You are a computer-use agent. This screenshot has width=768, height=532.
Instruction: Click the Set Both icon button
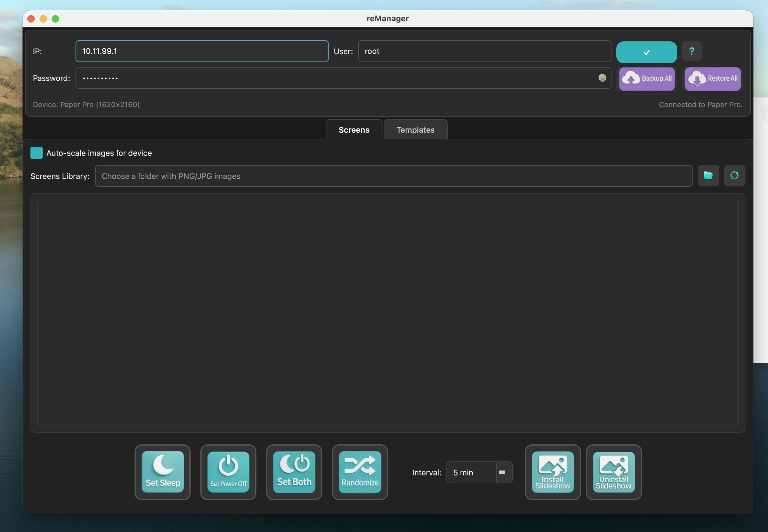point(294,472)
